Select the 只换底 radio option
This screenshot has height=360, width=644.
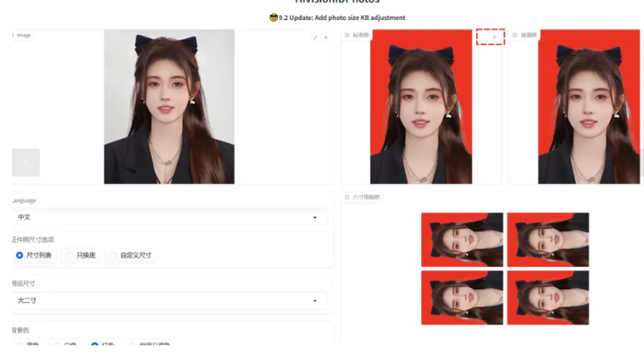69,256
